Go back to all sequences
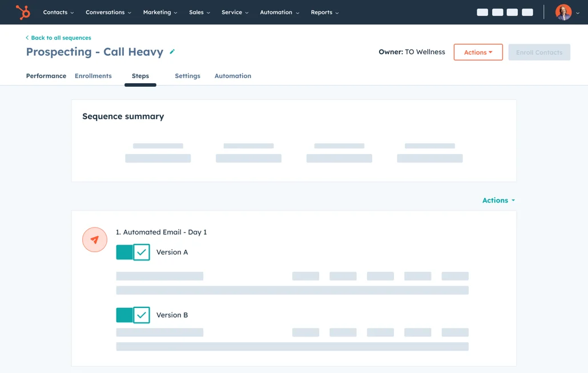The width and height of the screenshot is (588, 373). [x=58, y=37]
